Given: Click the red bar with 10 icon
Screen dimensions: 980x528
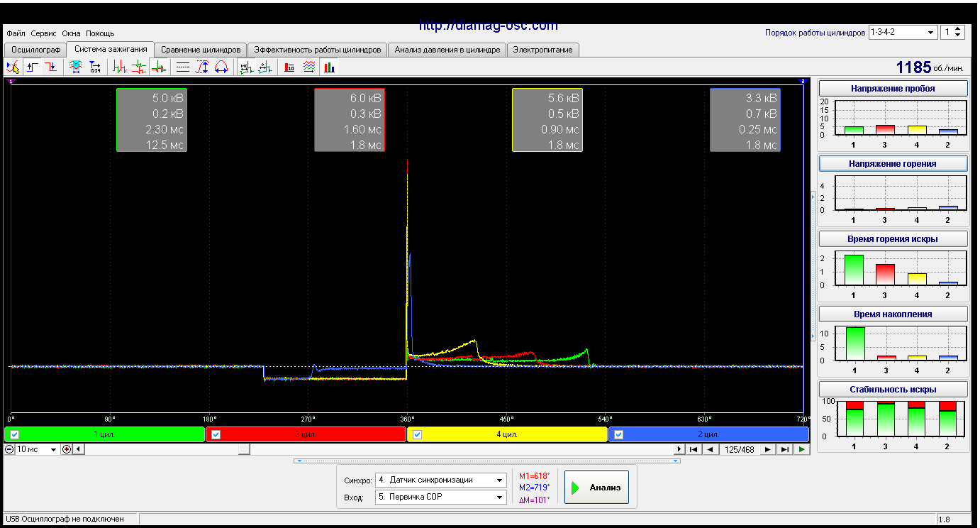Looking at the screenshot, I should point(290,67).
